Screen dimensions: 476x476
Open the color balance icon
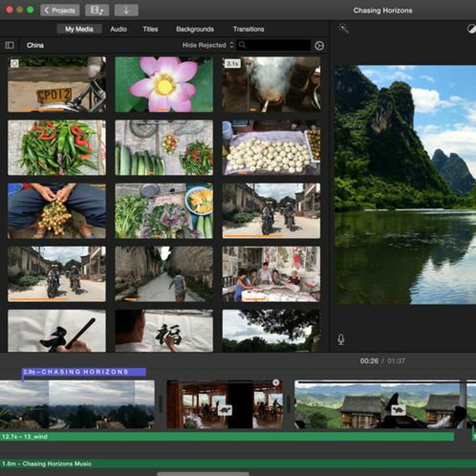coord(471,29)
